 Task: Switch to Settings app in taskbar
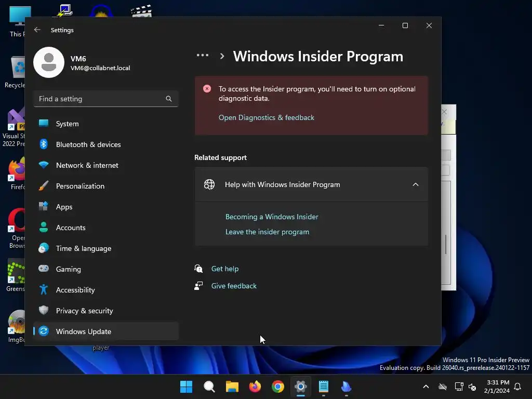301,387
